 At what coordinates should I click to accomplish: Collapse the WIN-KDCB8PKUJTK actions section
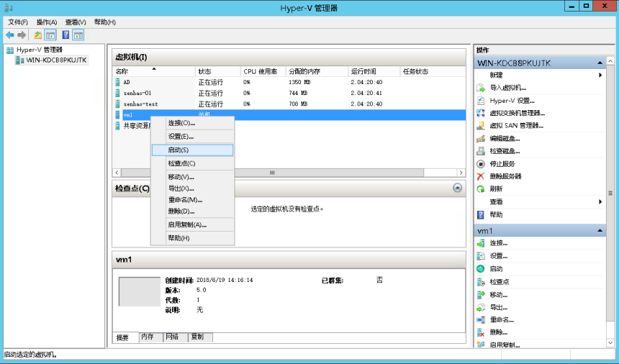600,63
